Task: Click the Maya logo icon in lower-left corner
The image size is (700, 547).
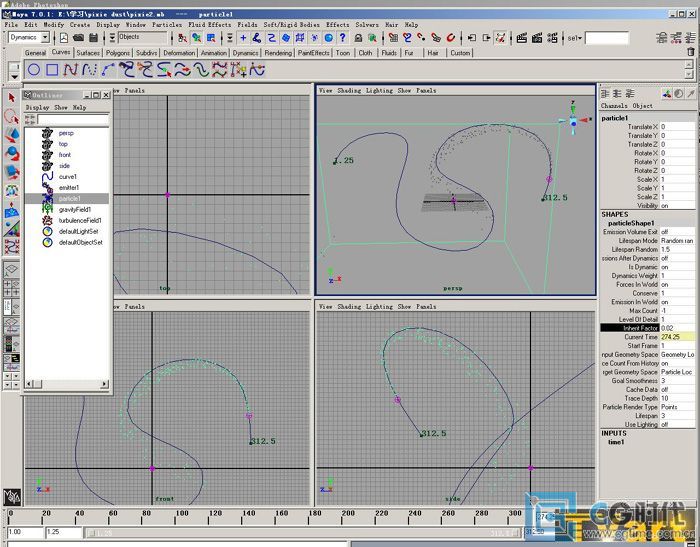Action: [x=12, y=497]
